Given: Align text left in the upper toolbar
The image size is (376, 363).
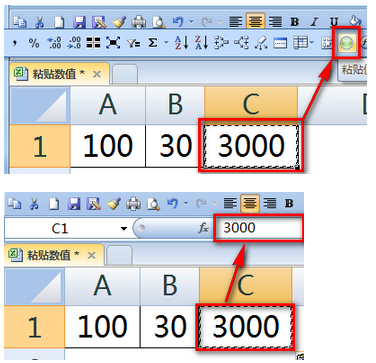Looking at the screenshot, I should click(x=236, y=22).
